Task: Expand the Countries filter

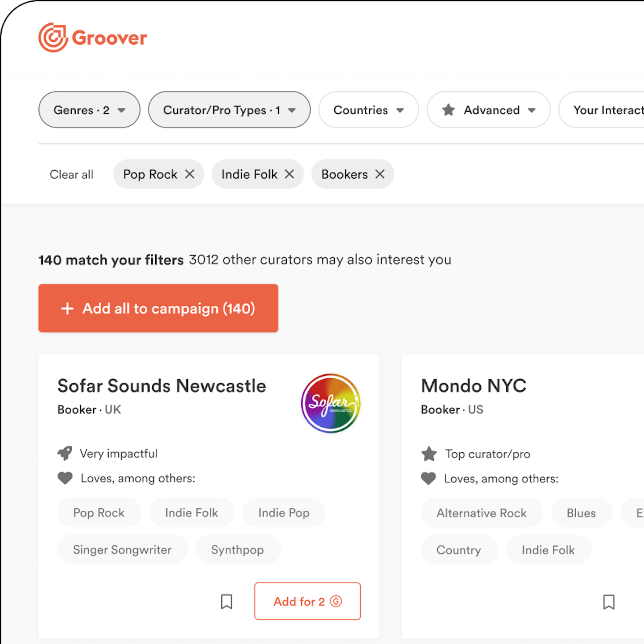Action: (369, 110)
